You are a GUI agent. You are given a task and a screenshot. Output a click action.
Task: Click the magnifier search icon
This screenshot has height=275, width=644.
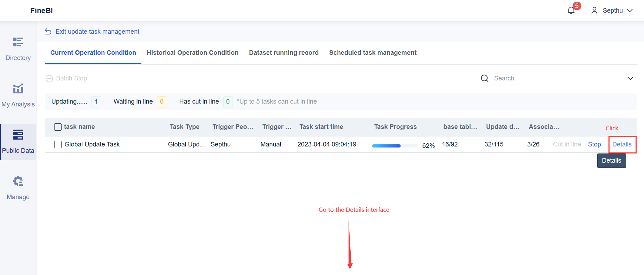pyautogui.click(x=485, y=78)
